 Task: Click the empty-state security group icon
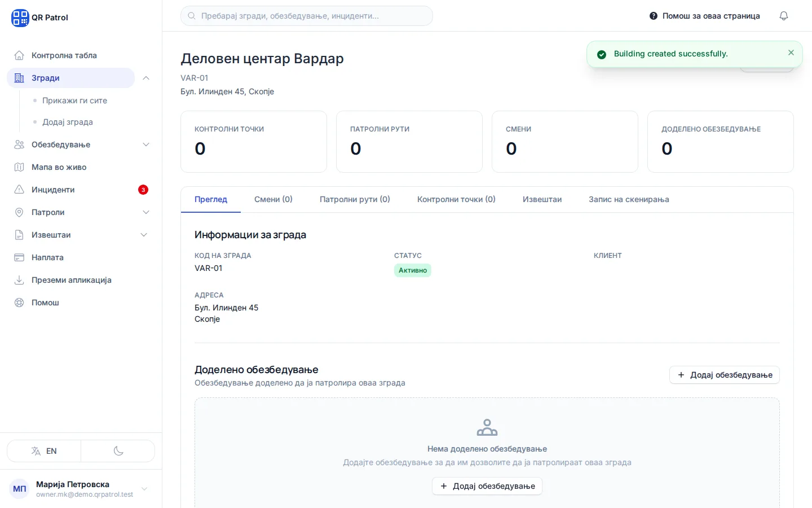pos(487,427)
